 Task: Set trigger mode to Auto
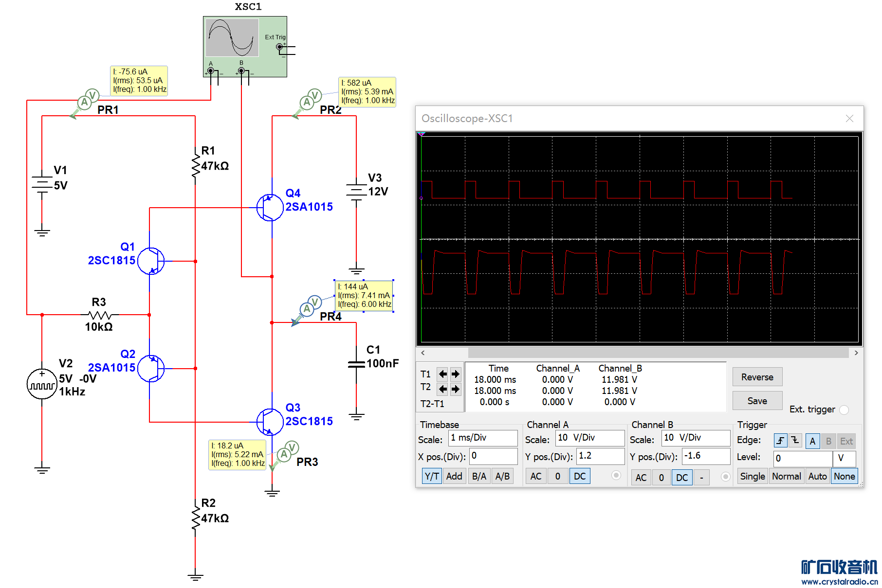[817, 477]
